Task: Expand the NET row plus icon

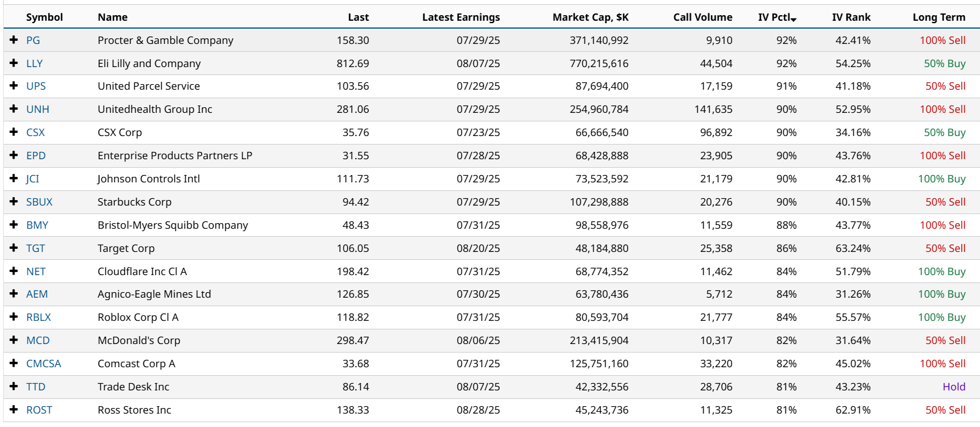Action: tap(13, 271)
